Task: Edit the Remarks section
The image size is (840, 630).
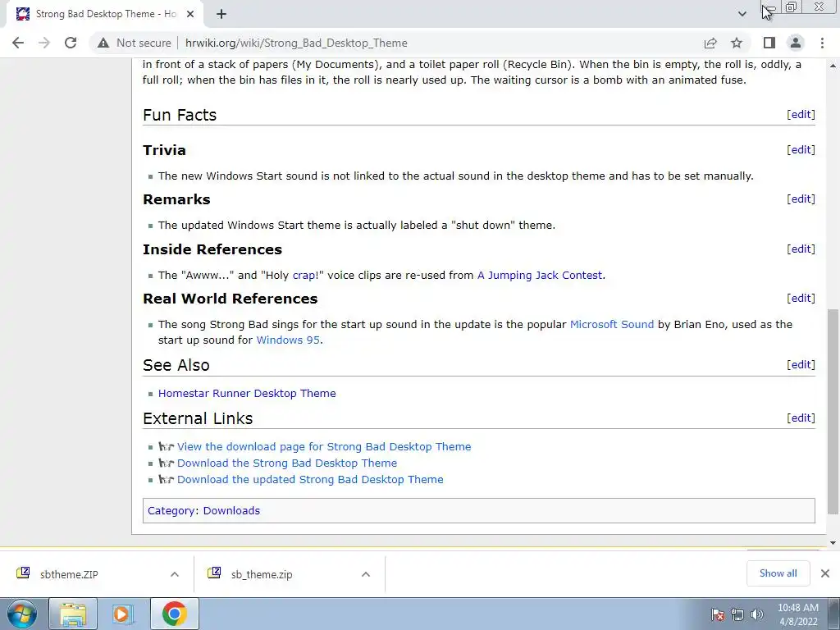Action: 801,199
